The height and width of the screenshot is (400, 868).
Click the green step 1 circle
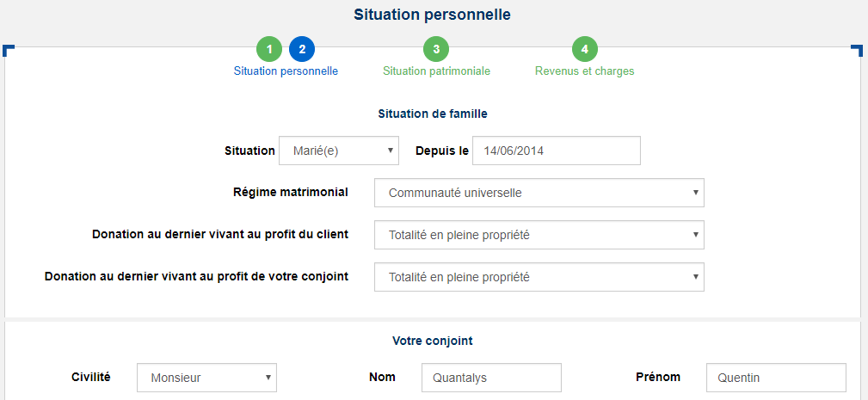(x=269, y=49)
